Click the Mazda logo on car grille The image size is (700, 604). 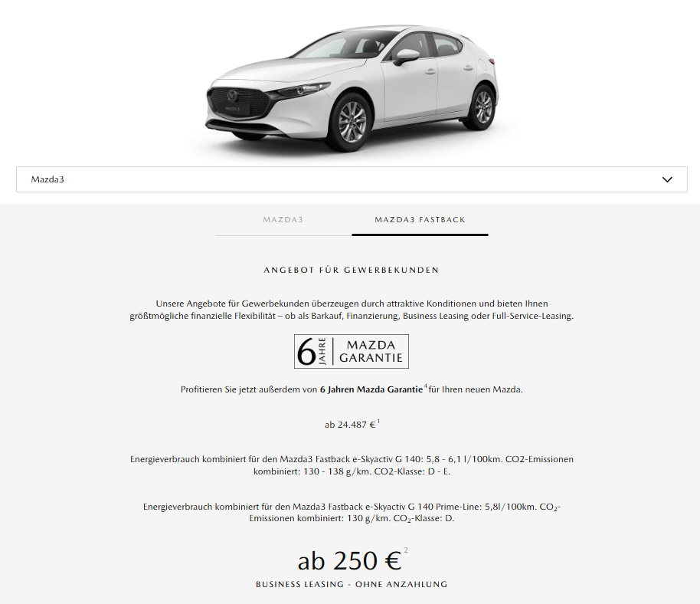pos(233,95)
